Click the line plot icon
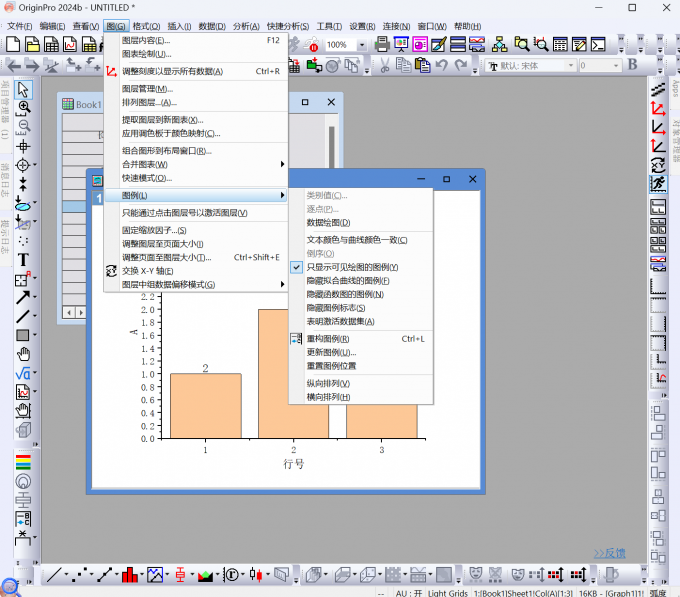Screen dimensions: 680x597 54,575
